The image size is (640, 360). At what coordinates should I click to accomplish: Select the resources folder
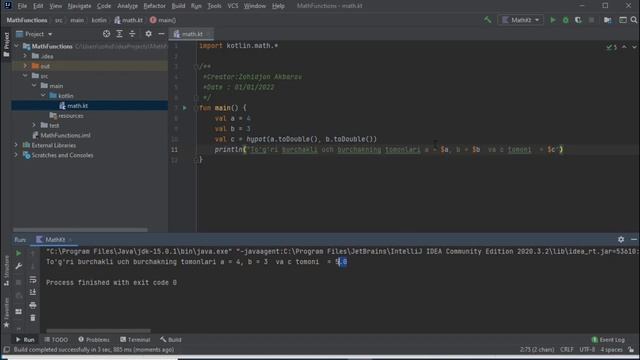(x=67, y=116)
